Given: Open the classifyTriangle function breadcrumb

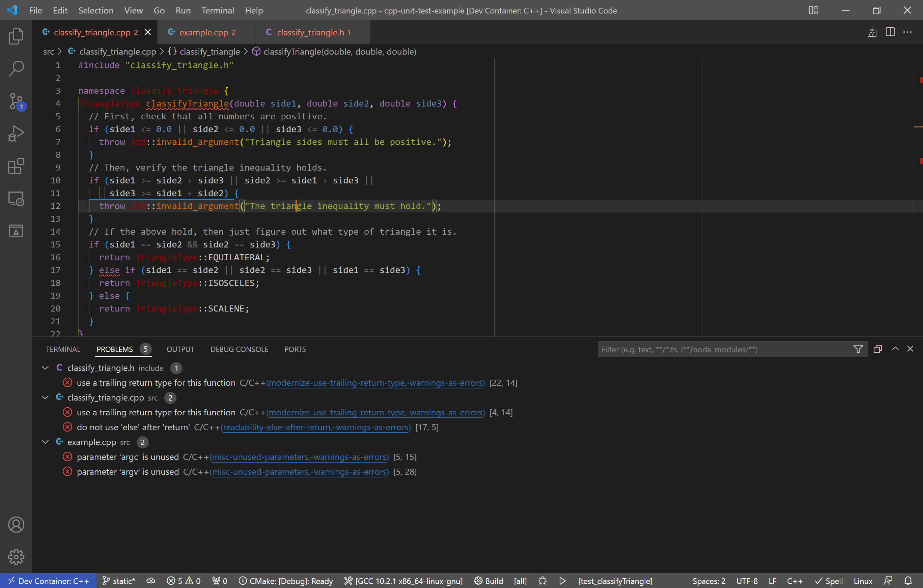Looking at the screenshot, I should pos(334,51).
